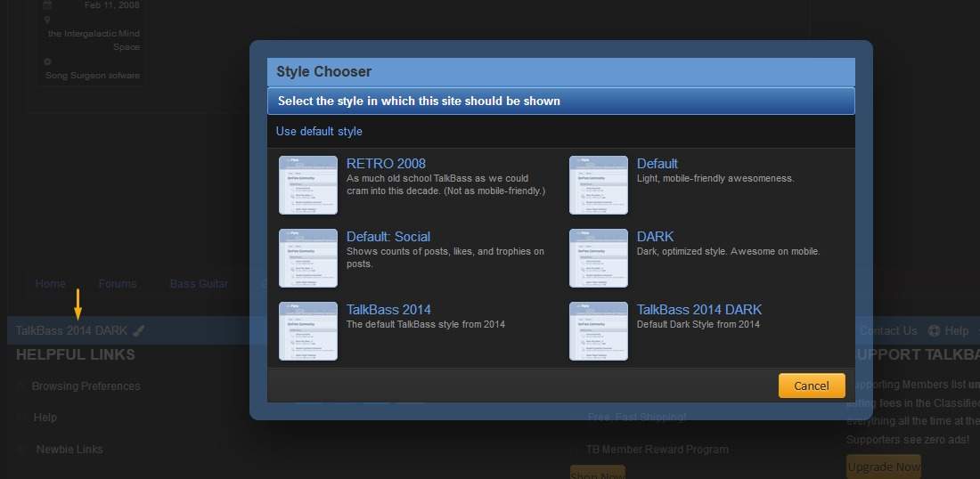This screenshot has width=980, height=479.
Task: Click the Default: Social preview thumbnail
Action: [x=308, y=258]
